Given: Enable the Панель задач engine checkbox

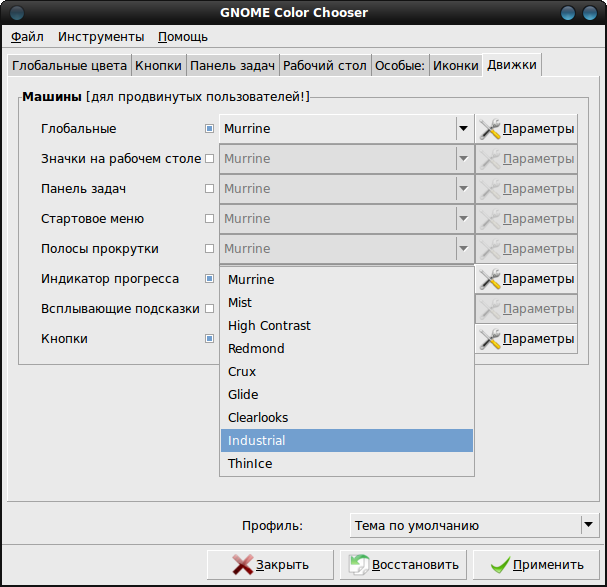Looking at the screenshot, I should 209,189.
